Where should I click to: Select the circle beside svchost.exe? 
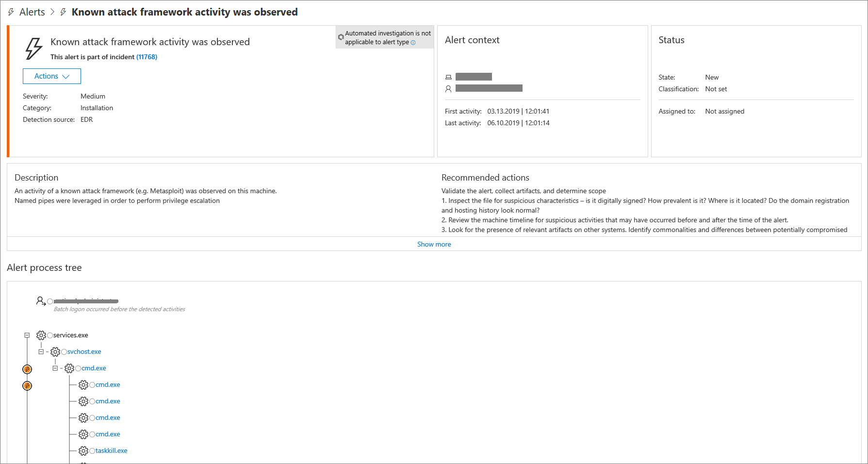coord(64,352)
